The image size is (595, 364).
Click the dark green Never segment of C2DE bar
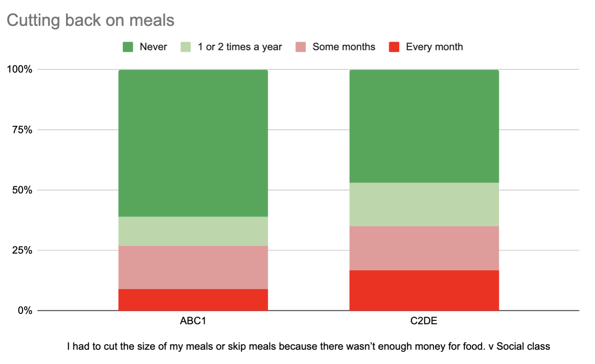[x=424, y=126]
